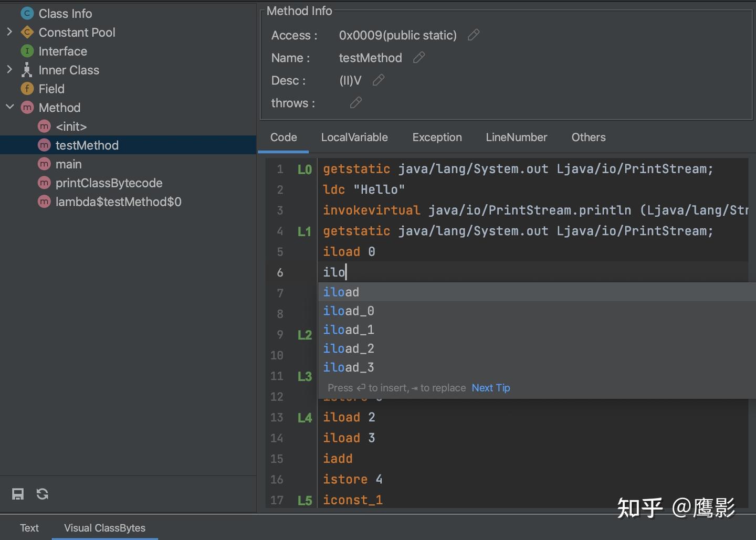Viewport: 756px width, 540px height.
Task: Open the Exception tab
Action: (437, 137)
